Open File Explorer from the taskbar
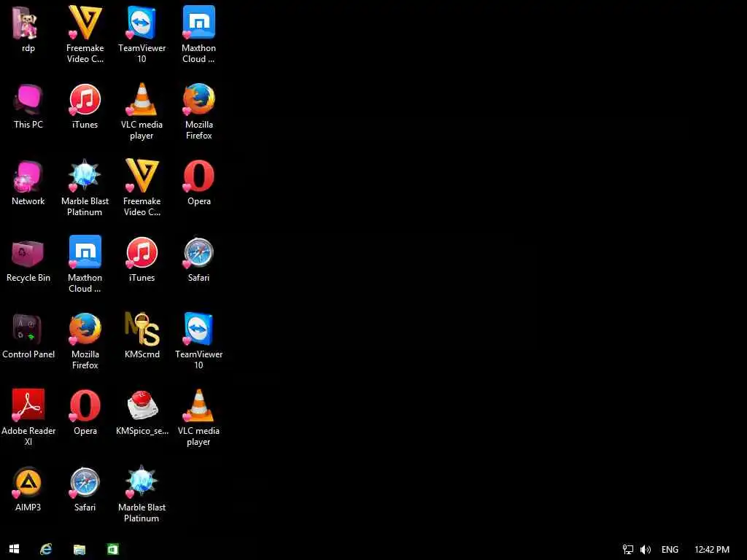Screen dimensions: 747x560 point(79,550)
